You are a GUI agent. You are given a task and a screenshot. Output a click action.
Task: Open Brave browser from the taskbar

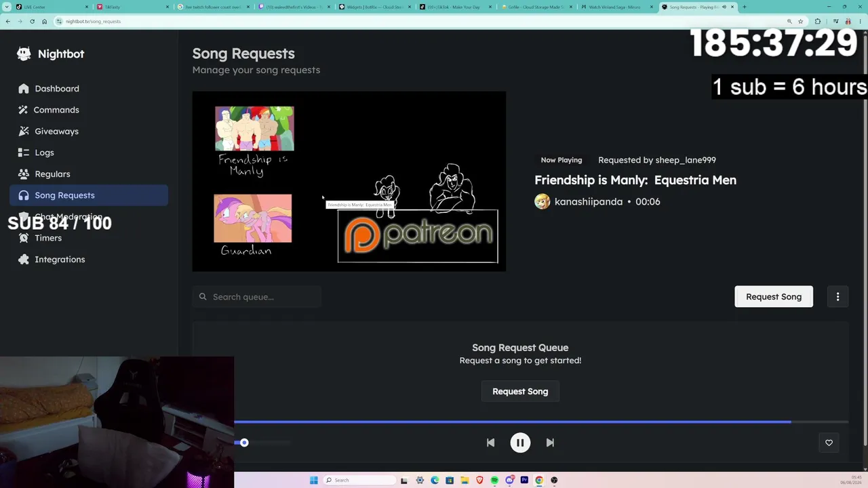click(x=479, y=480)
